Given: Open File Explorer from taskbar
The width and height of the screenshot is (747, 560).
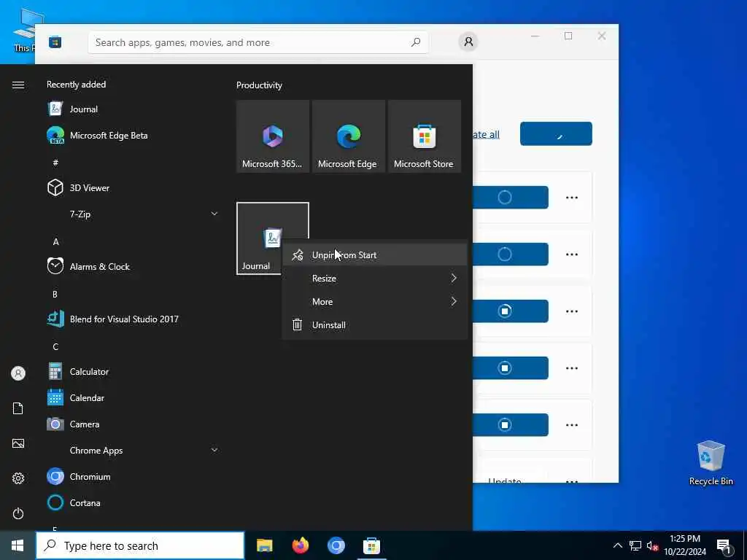Looking at the screenshot, I should [264, 545].
